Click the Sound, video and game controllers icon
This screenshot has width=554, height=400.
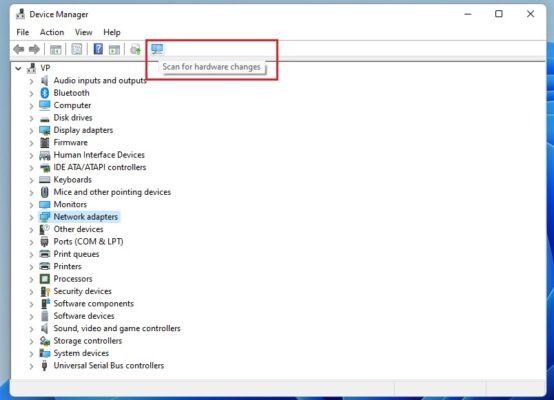pyautogui.click(x=45, y=328)
